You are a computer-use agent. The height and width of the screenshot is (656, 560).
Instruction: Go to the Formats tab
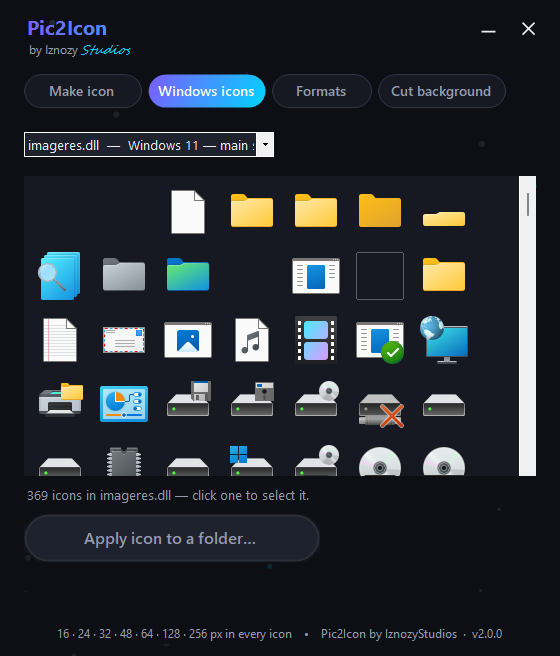pyautogui.click(x=322, y=91)
